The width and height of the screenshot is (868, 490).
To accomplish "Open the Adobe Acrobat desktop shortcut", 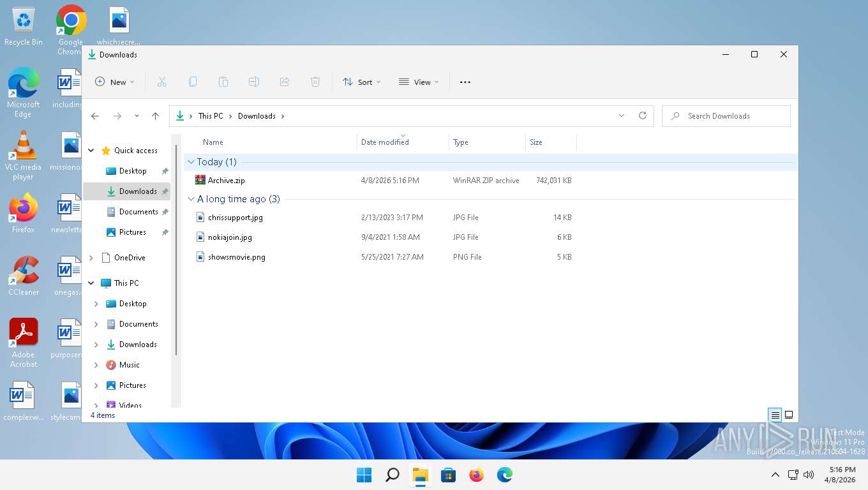I will coord(24,343).
